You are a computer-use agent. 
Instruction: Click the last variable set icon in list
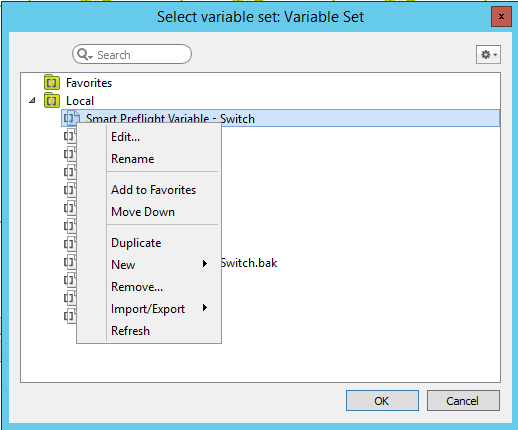(x=70, y=315)
